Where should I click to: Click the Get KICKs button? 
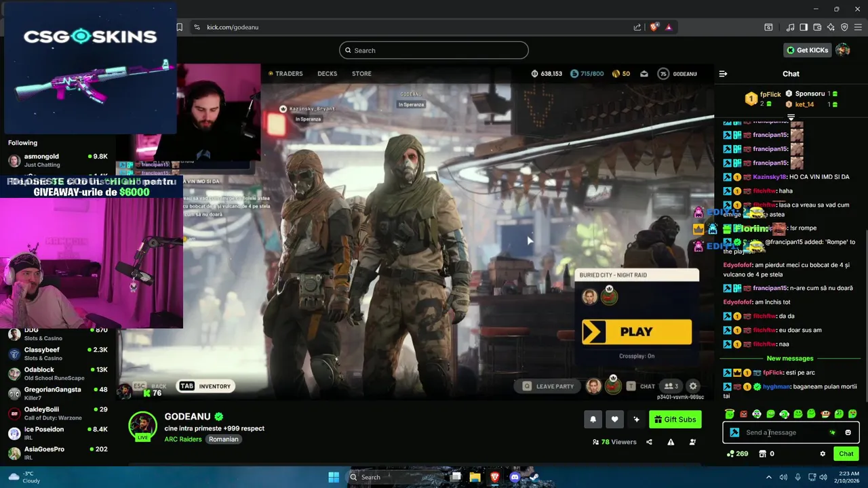pyautogui.click(x=808, y=50)
